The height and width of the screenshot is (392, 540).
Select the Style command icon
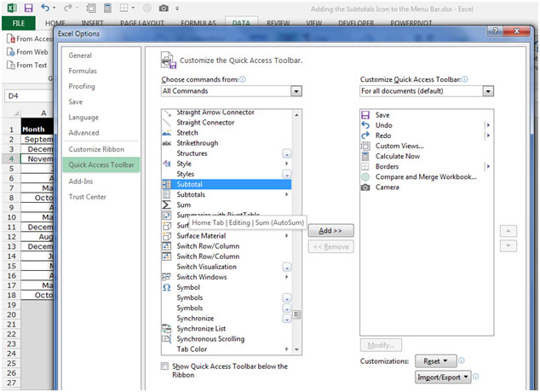(x=167, y=164)
